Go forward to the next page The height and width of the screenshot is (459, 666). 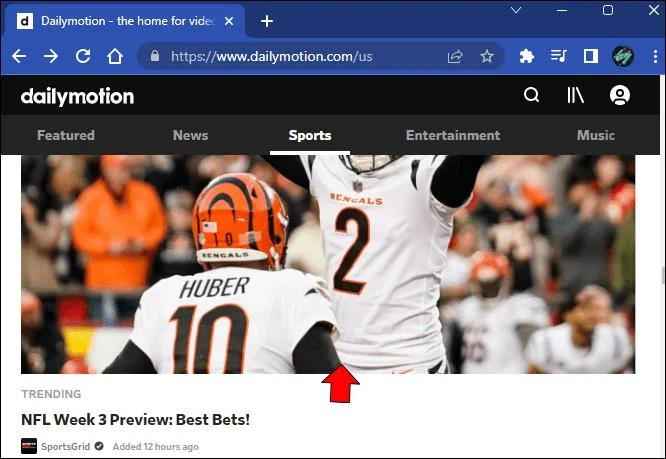tap(51, 56)
